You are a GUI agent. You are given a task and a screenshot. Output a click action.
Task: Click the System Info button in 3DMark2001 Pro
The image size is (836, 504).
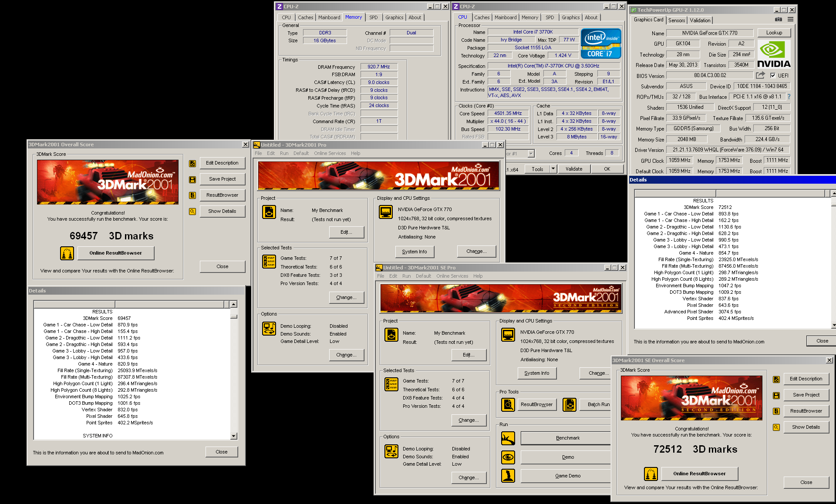click(415, 252)
